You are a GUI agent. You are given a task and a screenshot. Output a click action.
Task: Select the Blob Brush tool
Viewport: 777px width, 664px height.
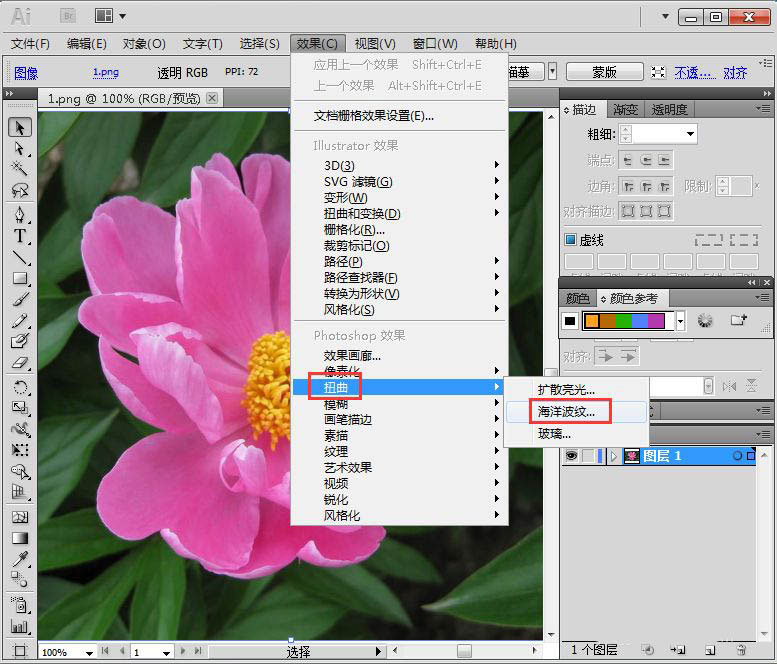tap(20, 341)
